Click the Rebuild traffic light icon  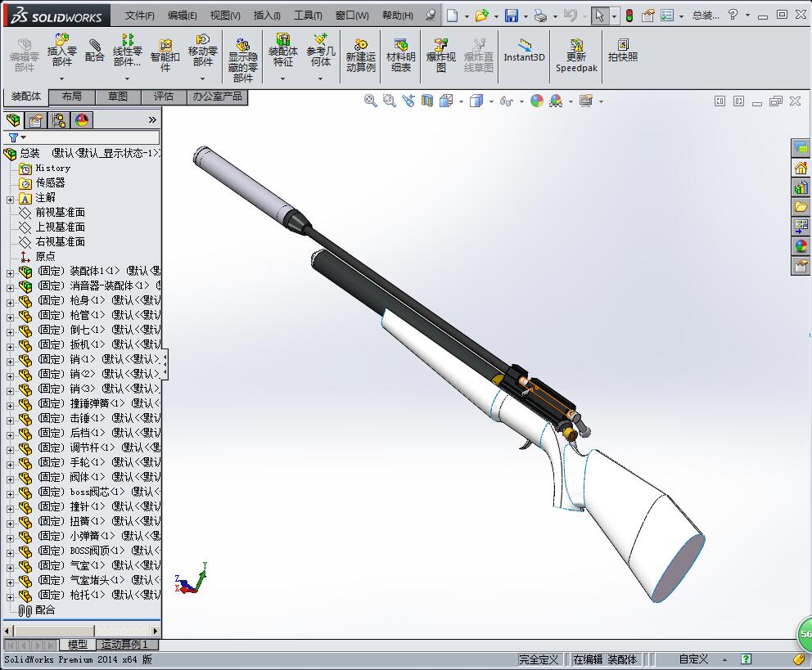629,16
